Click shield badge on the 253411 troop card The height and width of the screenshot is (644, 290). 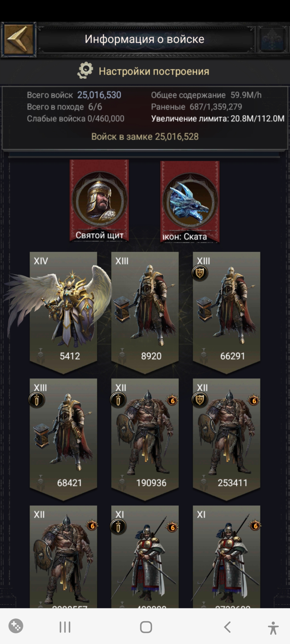tap(200, 400)
